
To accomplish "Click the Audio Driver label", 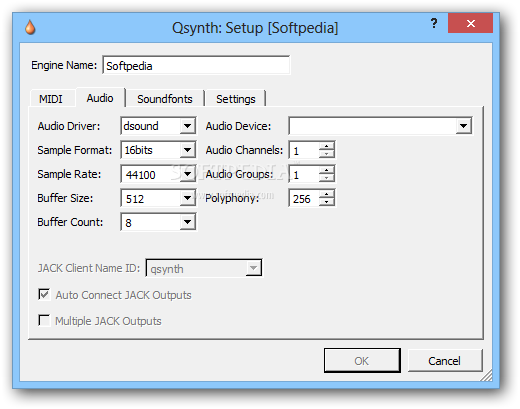I will (69, 126).
